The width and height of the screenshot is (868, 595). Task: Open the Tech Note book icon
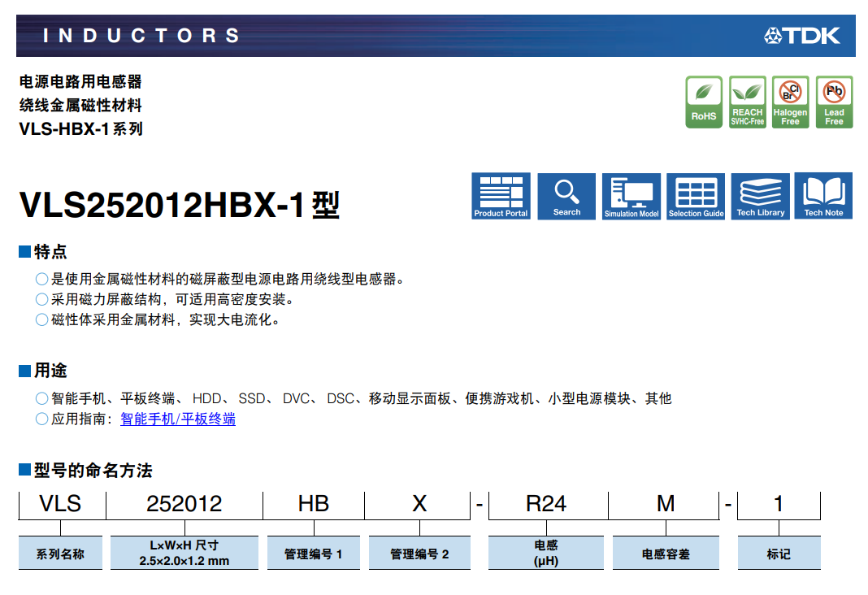[x=823, y=196]
